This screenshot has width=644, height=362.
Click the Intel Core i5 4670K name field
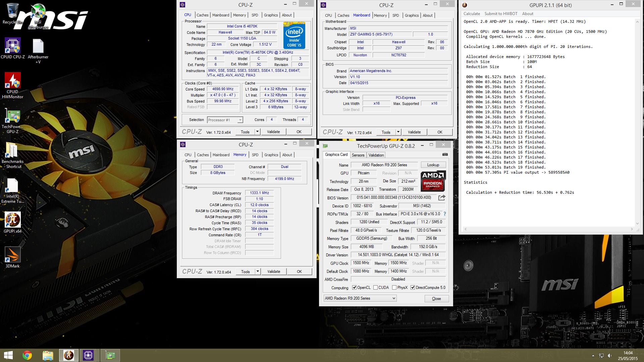click(x=242, y=26)
